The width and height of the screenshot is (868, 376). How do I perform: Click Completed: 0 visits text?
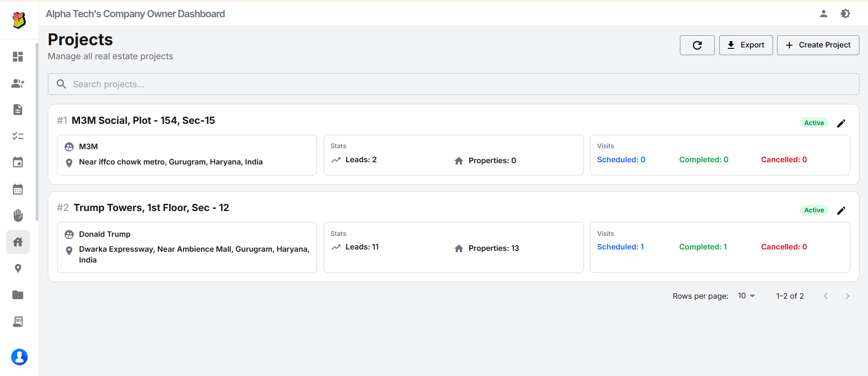point(703,160)
